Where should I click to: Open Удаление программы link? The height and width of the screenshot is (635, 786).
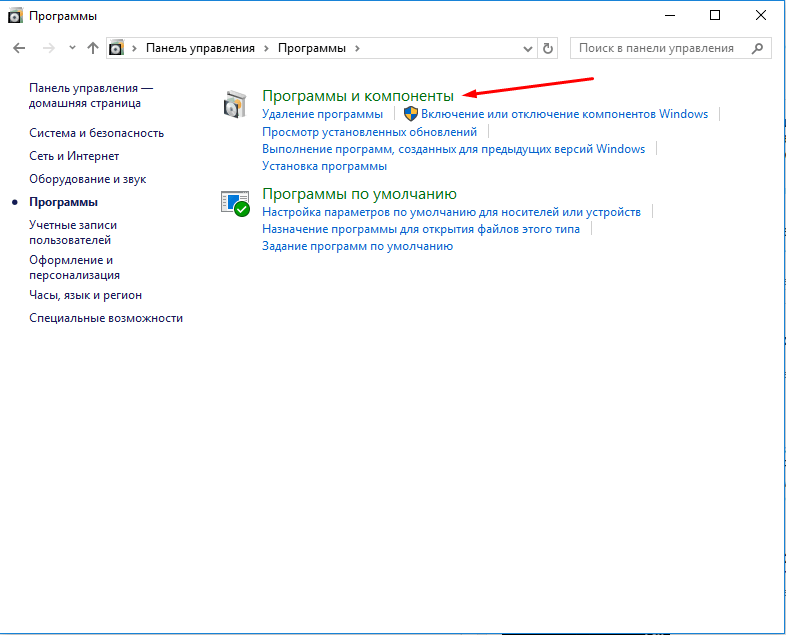(x=322, y=114)
